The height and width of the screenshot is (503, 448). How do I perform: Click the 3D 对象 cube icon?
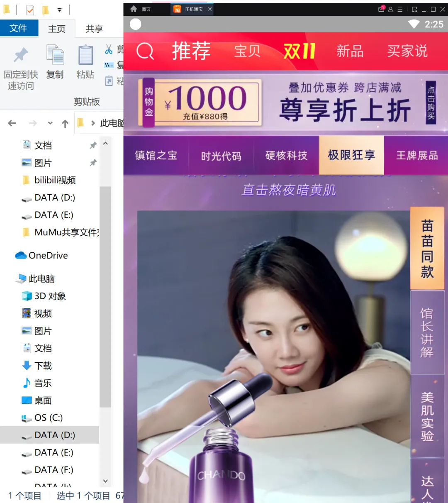(x=27, y=296)
